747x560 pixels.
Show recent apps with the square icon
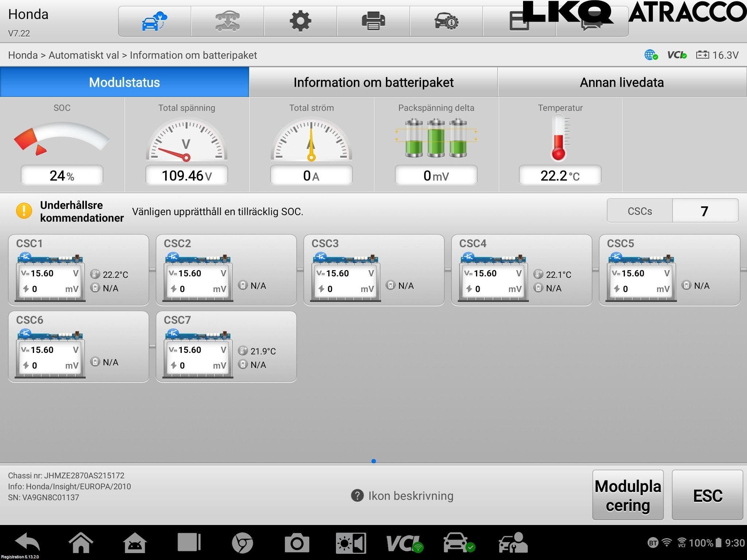pos(189,542)
